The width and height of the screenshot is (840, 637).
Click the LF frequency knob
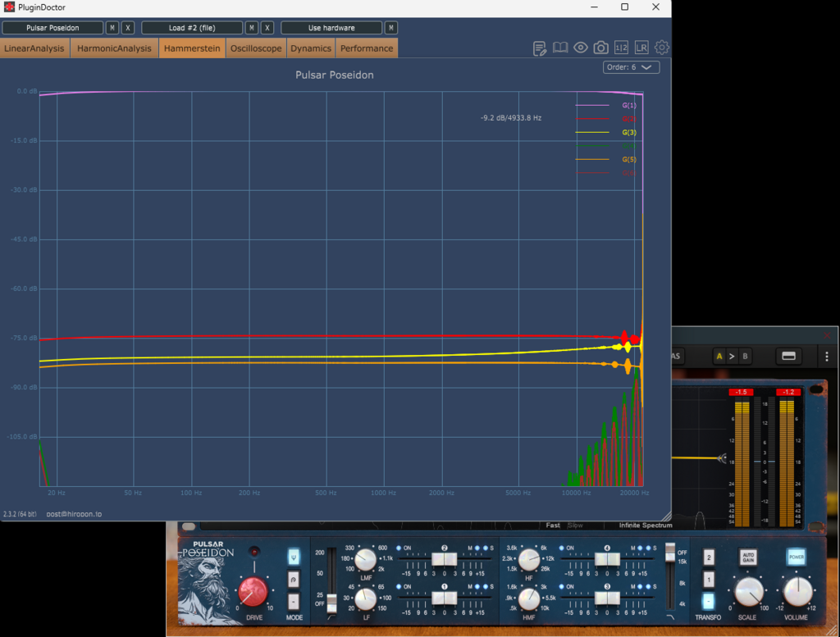tap(366, 598)
